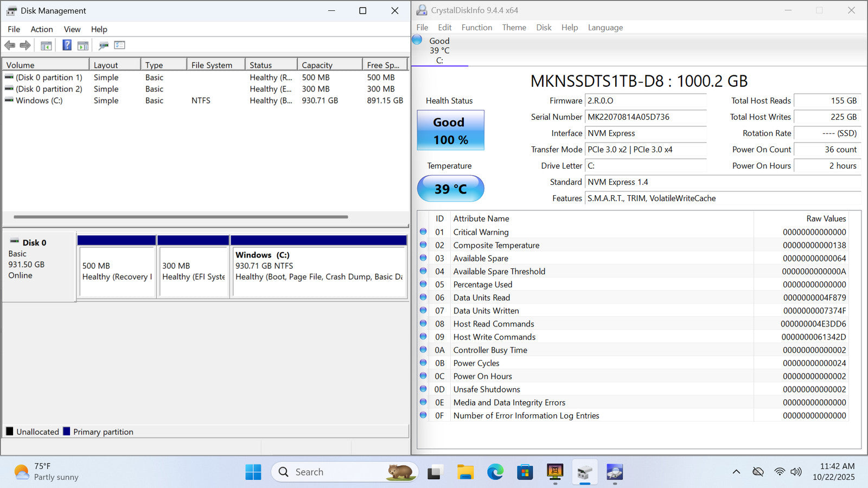This screenshot has width=868, height=488.
Task: Click the 39 °C temperature button
Action: (x=450, y=189)
